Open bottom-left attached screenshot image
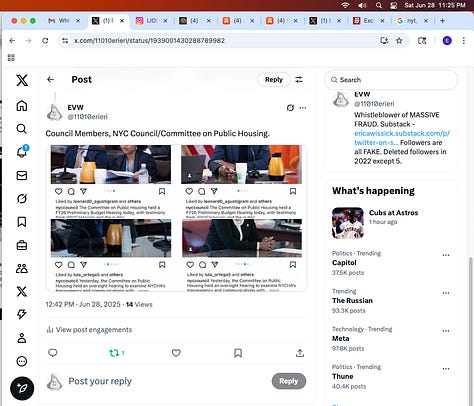The height and width of the screenshot is (406, 474). (x=111, y=255)
